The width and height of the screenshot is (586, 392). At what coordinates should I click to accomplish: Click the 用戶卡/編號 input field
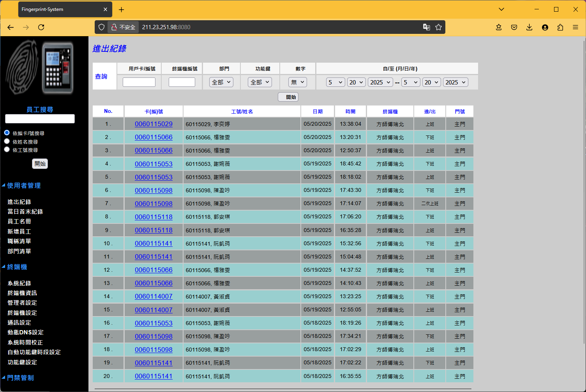(x=139, y=82)
